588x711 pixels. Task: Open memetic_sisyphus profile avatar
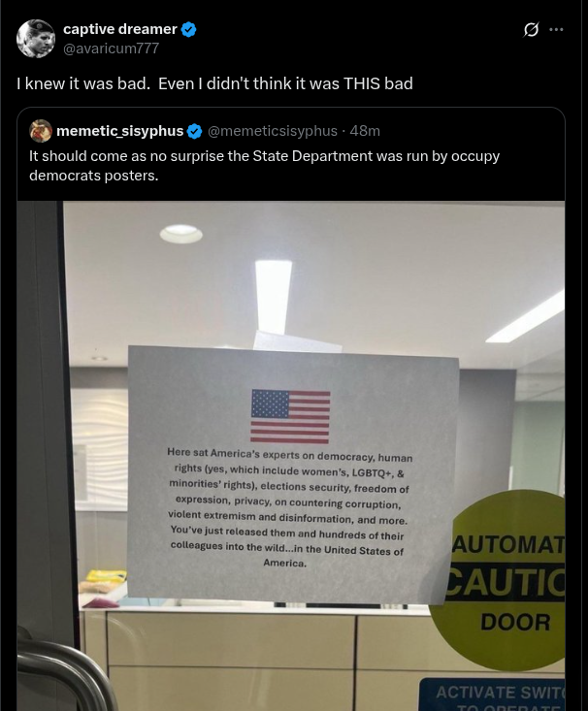[41, 131]
